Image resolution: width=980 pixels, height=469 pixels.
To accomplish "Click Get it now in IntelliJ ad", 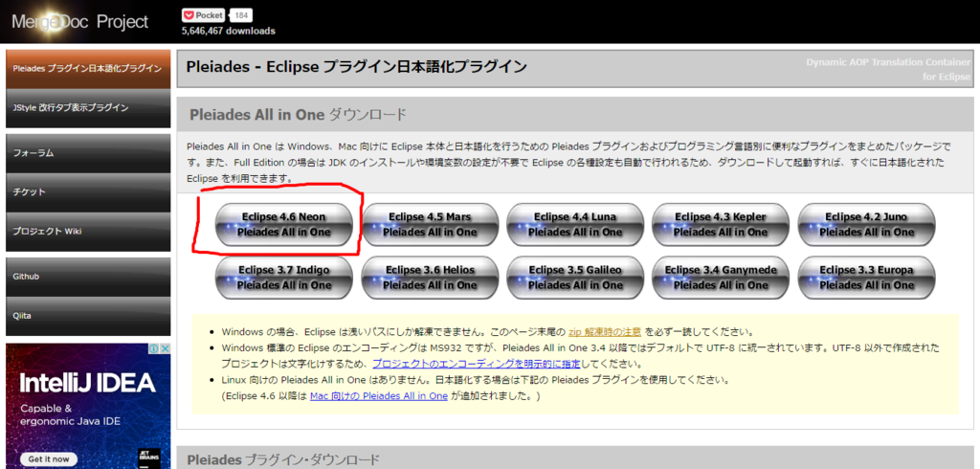I will click(x=48, y=458).
